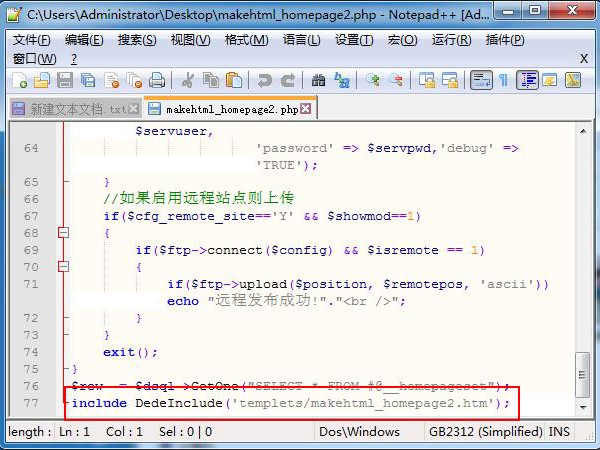Close the makehtml_homepage2.php tab
Image resolution: width=600 pixels, height=450 pixels.
[x=306, y=109]
